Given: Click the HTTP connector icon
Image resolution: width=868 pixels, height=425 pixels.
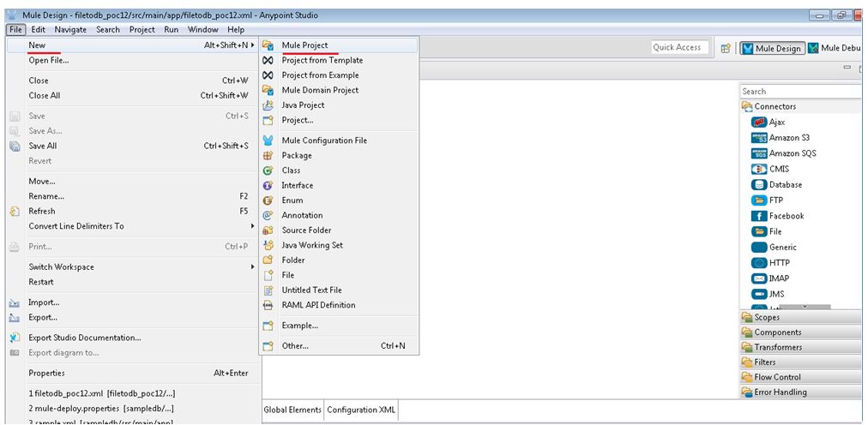Looking at the screenshot, I should (x=759, y=262).
